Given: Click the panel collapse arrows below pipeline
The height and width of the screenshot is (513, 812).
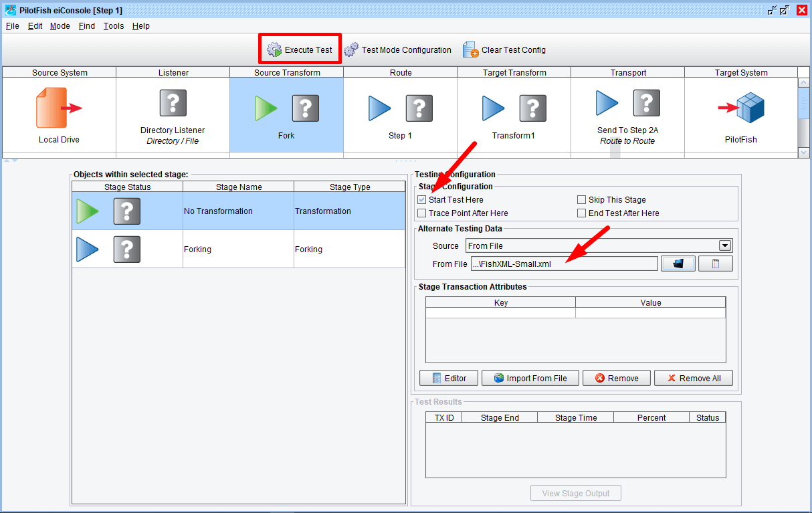Looking at the screenshot, I should coord(11,161).
